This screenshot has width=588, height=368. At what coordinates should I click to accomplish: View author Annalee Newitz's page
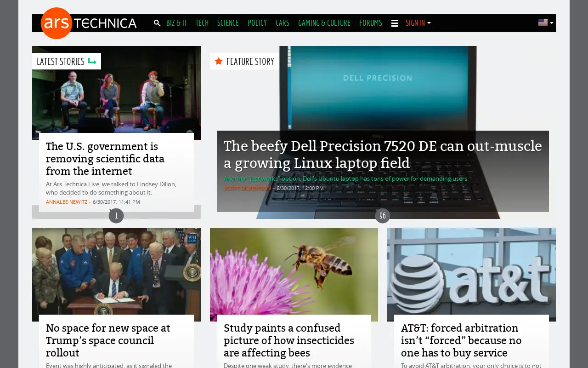pos(67,202)
